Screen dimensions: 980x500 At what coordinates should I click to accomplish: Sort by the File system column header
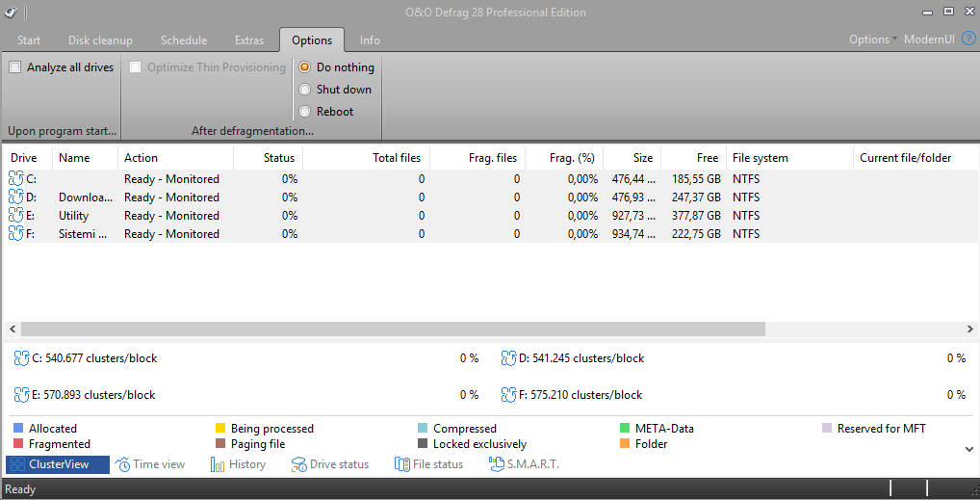click(x=790, y=158)
